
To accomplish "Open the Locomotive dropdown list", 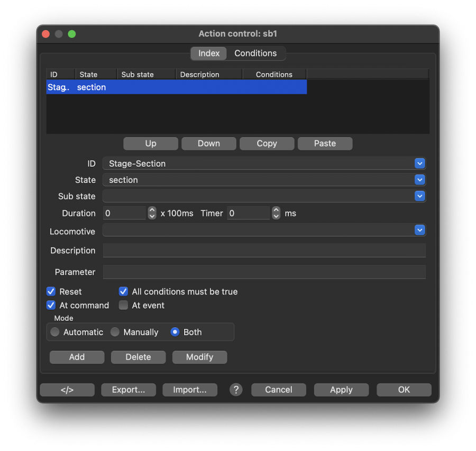I will click(x=420, y=230).
